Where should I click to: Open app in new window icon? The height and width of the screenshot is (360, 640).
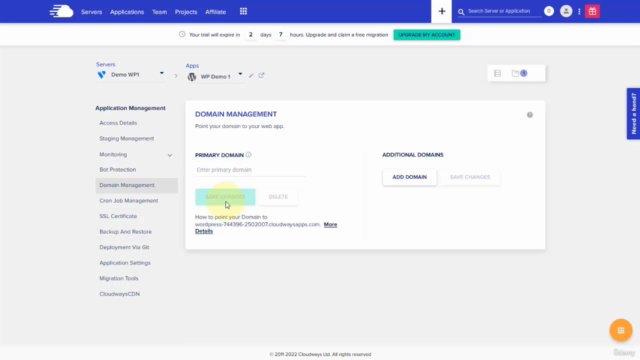pyautogui.click(x=261, y=75)
